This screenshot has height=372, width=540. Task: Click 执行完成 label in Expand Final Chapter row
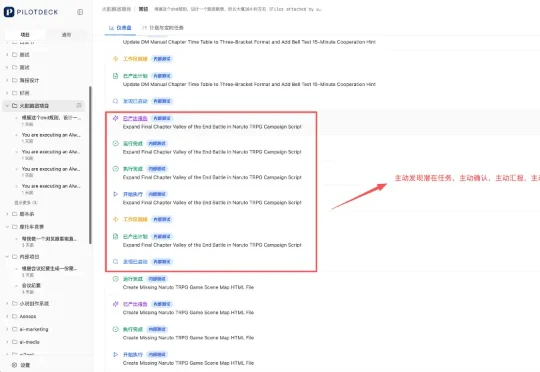(133, 169)
